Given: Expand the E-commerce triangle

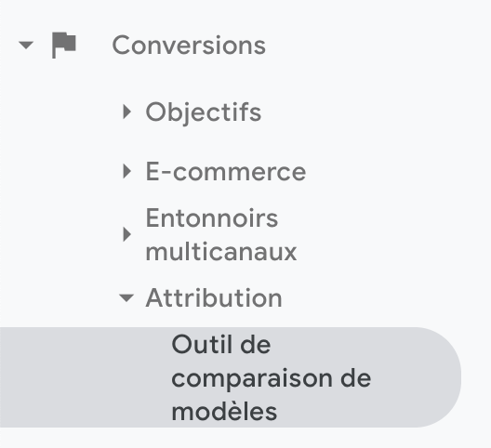Looking at the screenshot, I should pyautogui.click(x=126, y=171).
